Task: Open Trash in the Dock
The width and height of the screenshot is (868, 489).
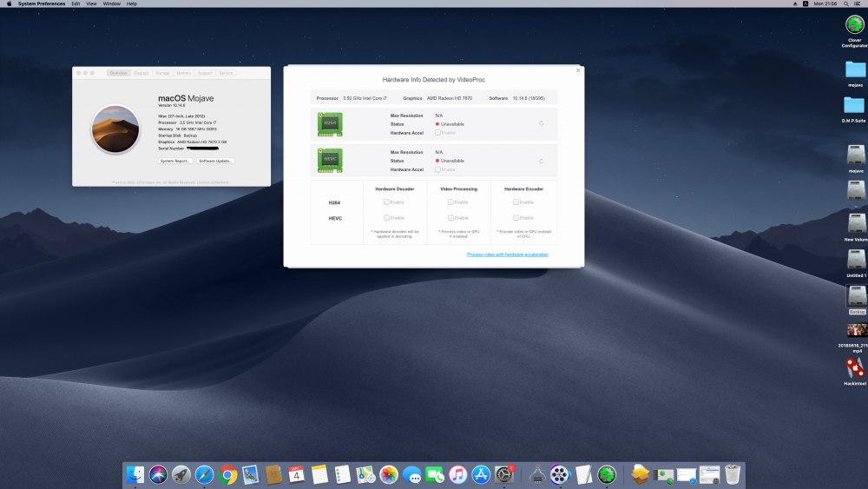Action: tap(733, 474)
